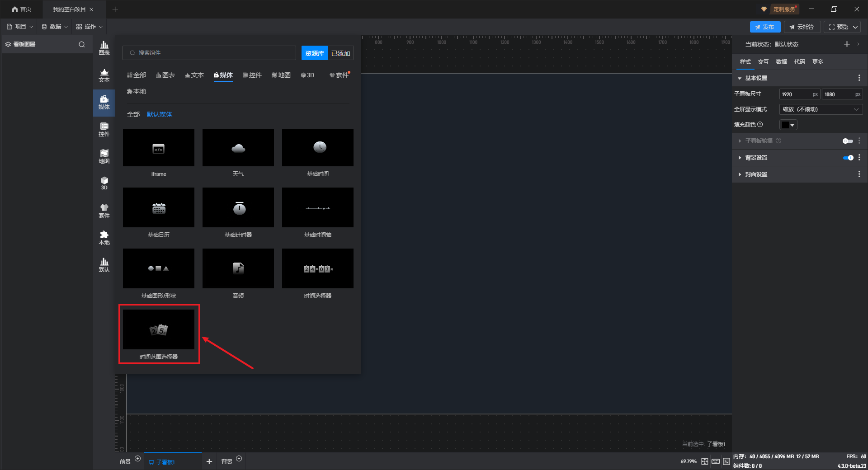The height and width of the screenshot is (470, 868).
Task: Open the 套件 kits sidebar icon
Action: click(x=104, y=211)
